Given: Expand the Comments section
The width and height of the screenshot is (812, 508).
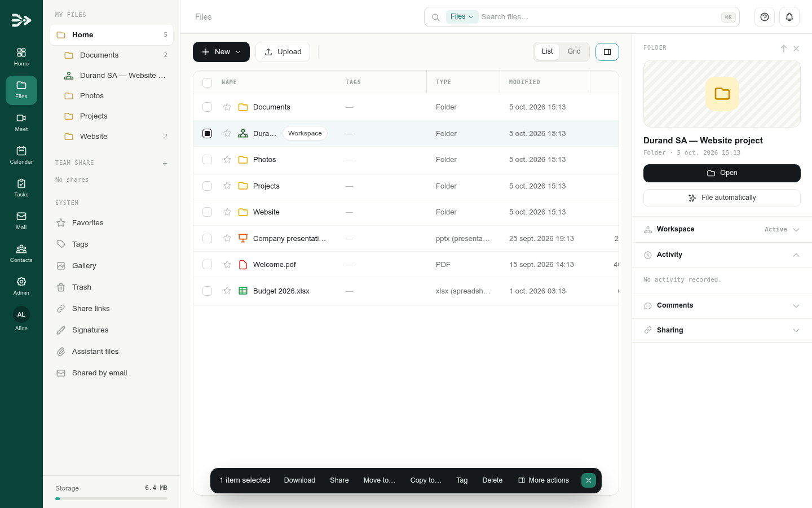Looking at the screenshot, I should tap(722, 306).
